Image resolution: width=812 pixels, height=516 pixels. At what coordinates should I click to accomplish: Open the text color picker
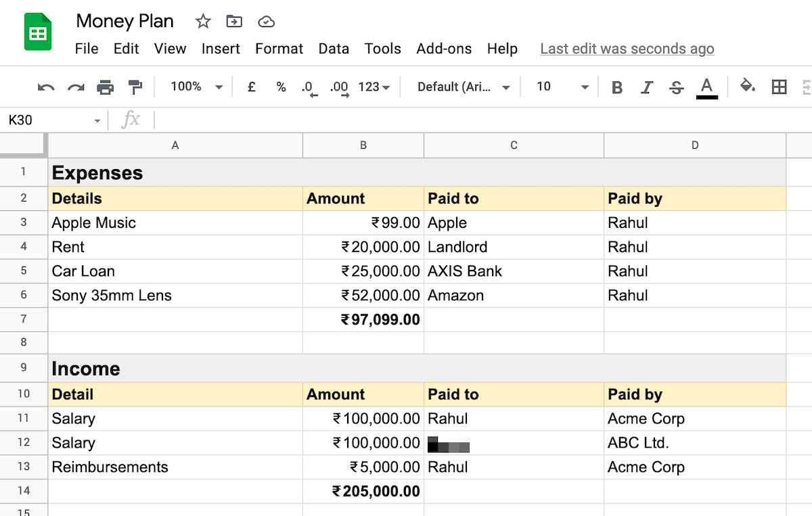706,87
